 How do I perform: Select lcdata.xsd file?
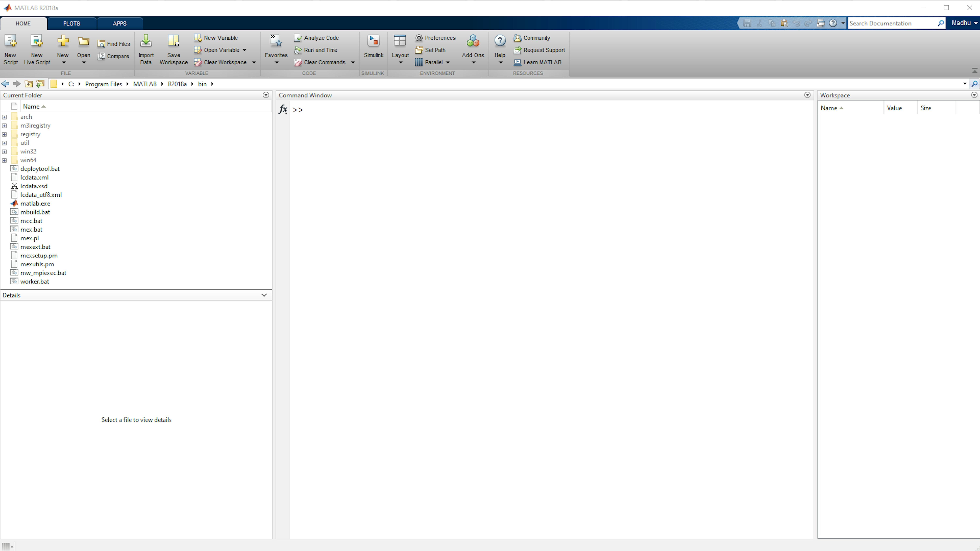point(34,186)
